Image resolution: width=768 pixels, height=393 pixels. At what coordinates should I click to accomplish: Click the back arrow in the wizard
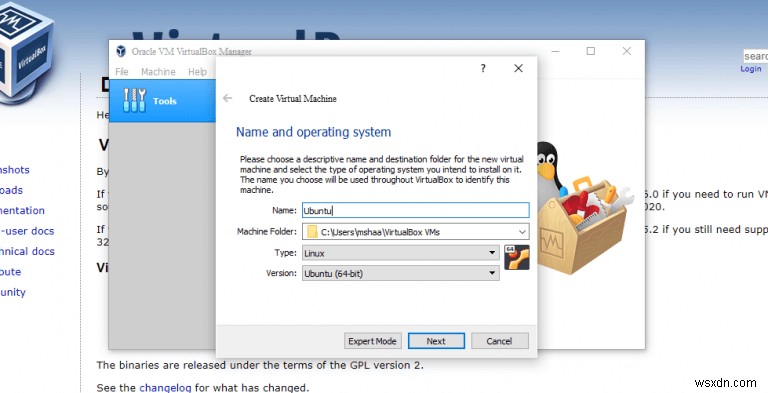[227, 98]
